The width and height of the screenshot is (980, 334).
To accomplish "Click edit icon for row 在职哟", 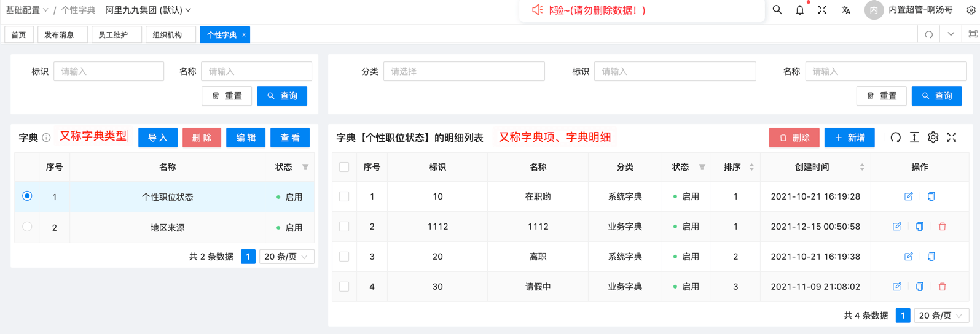I will point(908,196).
